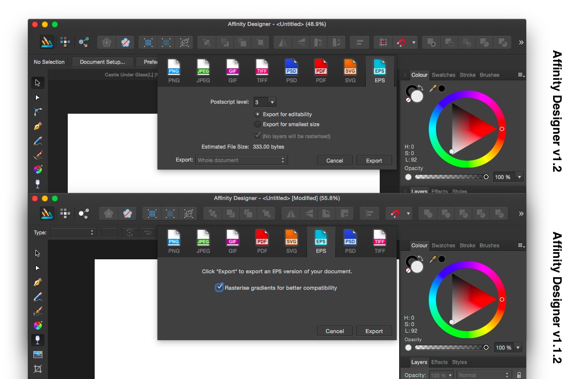Uncheck Rasterise gradients for better compatibility

pos(219,287)
